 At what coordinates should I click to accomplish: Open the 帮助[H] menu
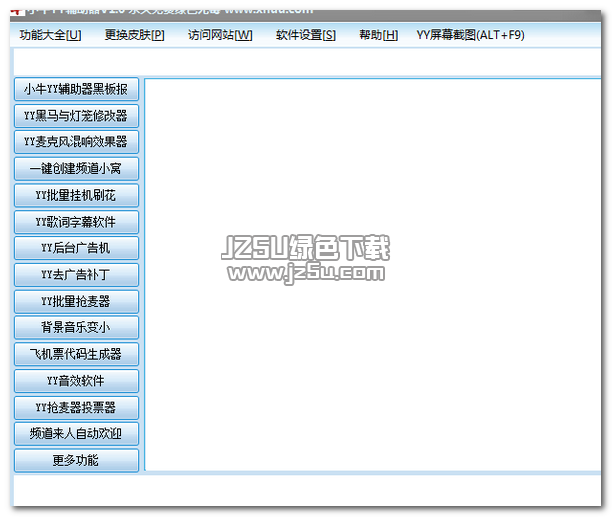click(x=378, y=35)
